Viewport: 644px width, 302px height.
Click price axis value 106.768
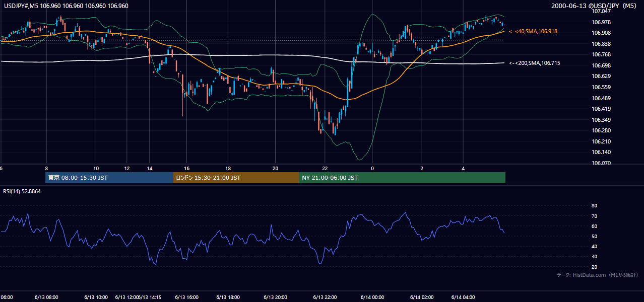tap(601, 54)
